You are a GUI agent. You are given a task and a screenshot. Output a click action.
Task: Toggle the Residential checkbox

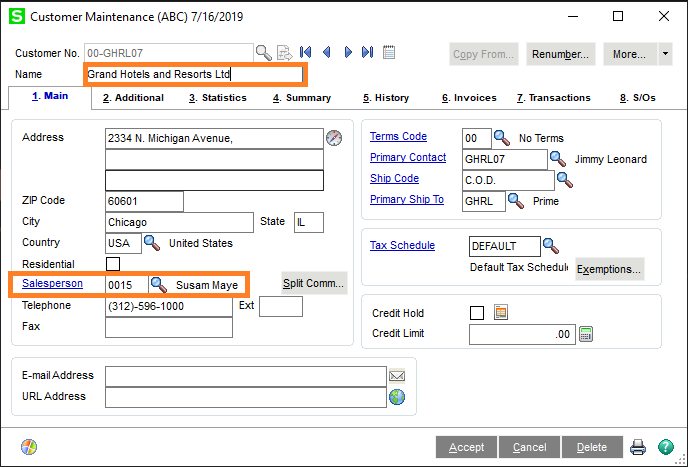(113, 264)
